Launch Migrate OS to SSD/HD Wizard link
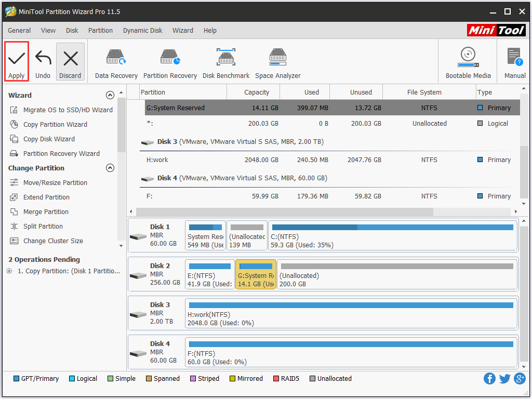This screenshot has height=399, width=532. (x=68, y=110)
